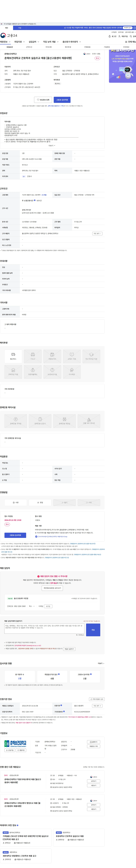Click 새창보기 for 국제교류처 행정조교 posting

point(93,809)
